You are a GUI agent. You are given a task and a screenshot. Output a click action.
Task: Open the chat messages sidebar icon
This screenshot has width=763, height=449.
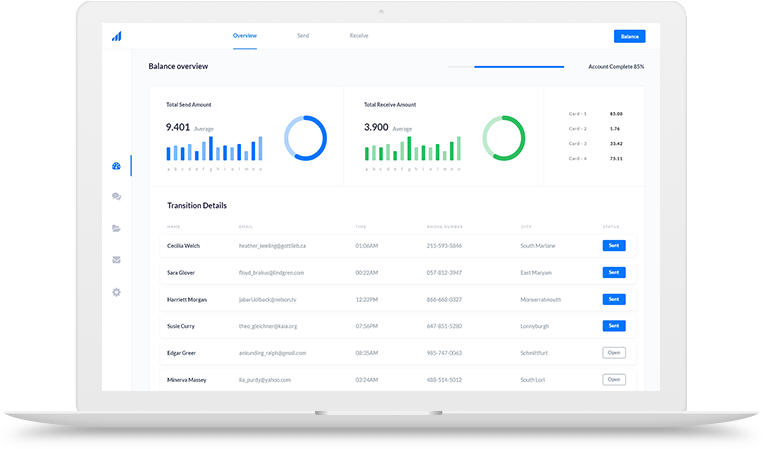(116, 197)
